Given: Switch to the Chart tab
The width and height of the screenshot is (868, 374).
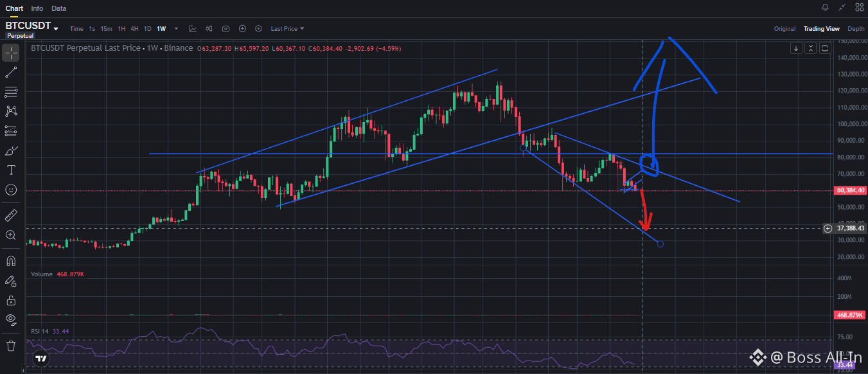Looking at the screenshot, I should click(x=14, y=8).
